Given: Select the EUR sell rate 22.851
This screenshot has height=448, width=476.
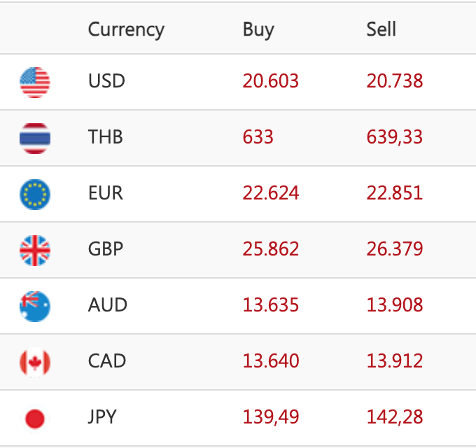Looking at the screenshot, I should [x=395, y=193].
